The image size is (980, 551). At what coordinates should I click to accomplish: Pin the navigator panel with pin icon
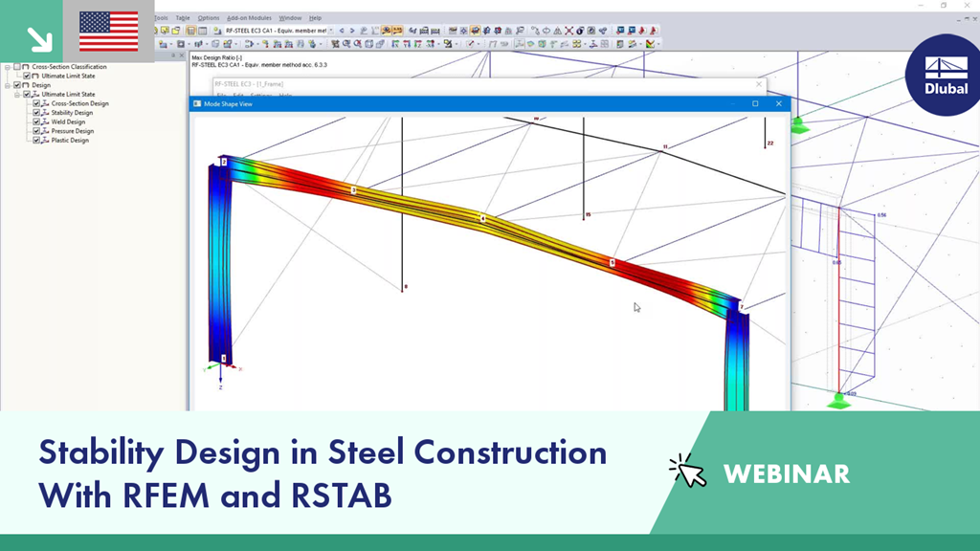174,55
